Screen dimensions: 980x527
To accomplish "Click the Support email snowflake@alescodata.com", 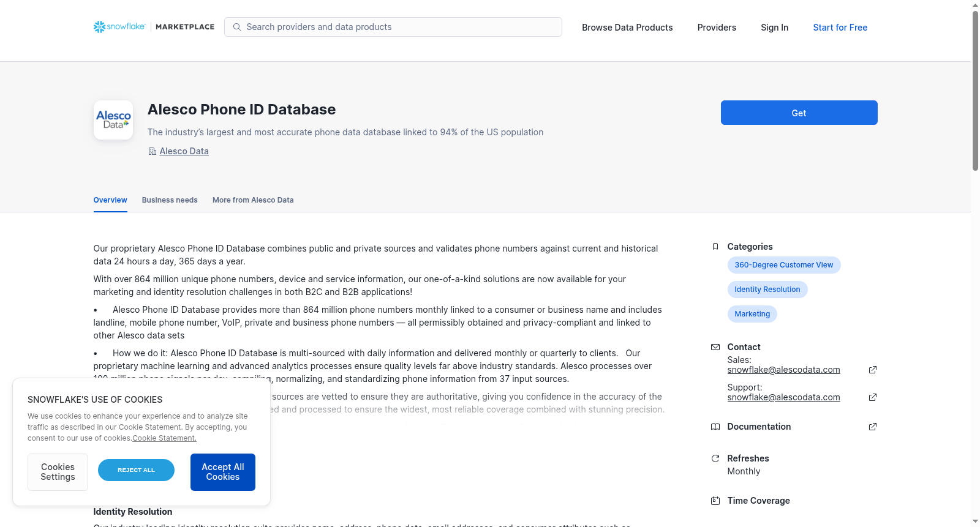I will point(783,397).
